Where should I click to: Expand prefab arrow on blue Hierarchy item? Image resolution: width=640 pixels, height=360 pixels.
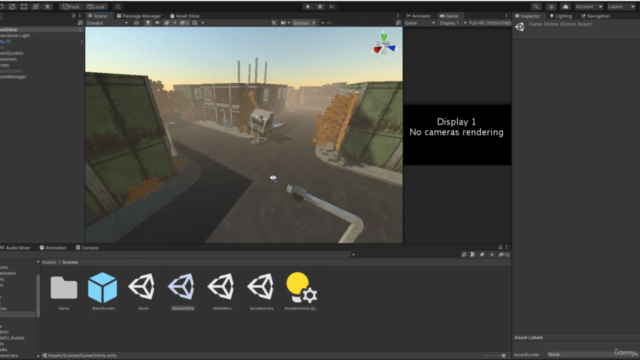(x=82, y=42)
